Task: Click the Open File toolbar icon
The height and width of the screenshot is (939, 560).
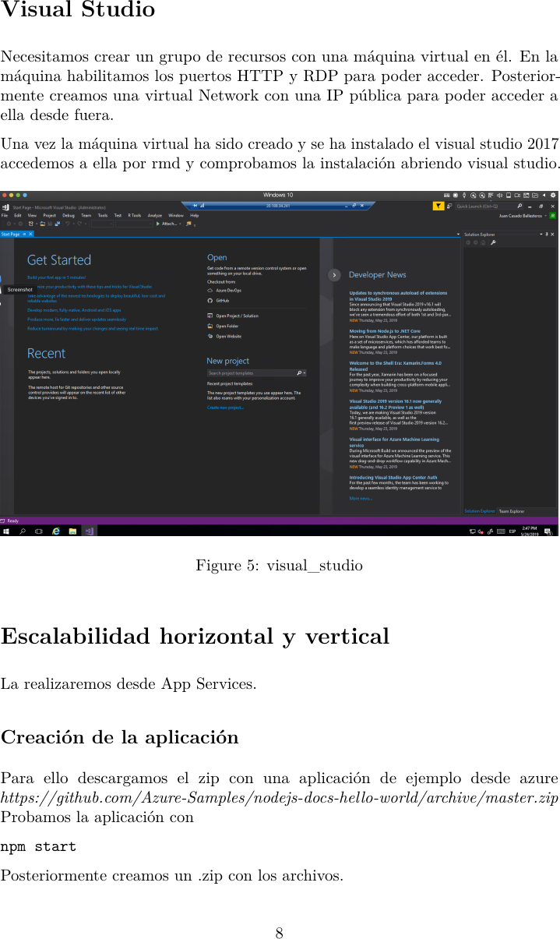Action: click(x=42, y=224)
